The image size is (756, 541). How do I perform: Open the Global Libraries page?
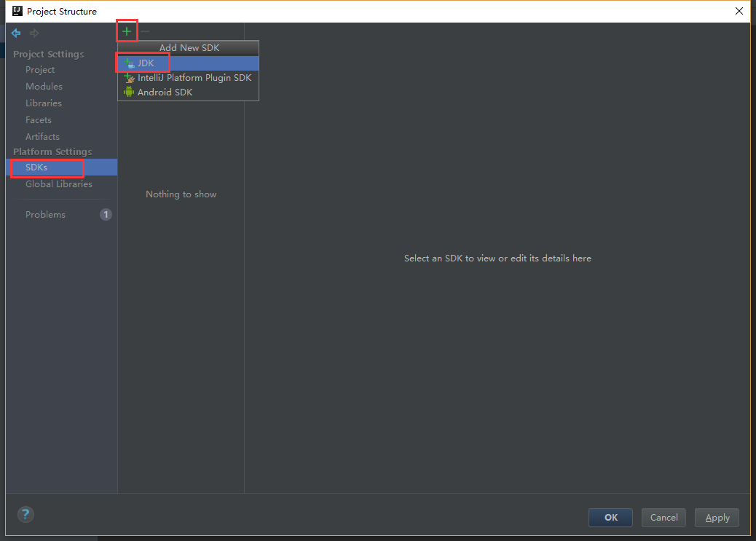pyautogui.click(x=59, y=184)
